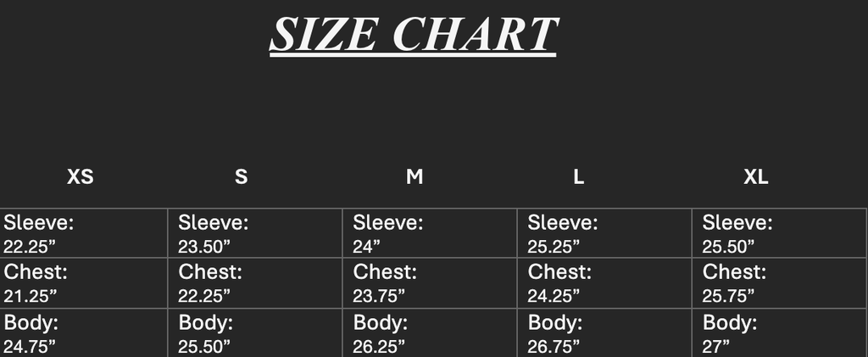Screen dimensions: 868x357
Task: Click the XS Sleeve 22.25" cell
Action: coord(83,233)
